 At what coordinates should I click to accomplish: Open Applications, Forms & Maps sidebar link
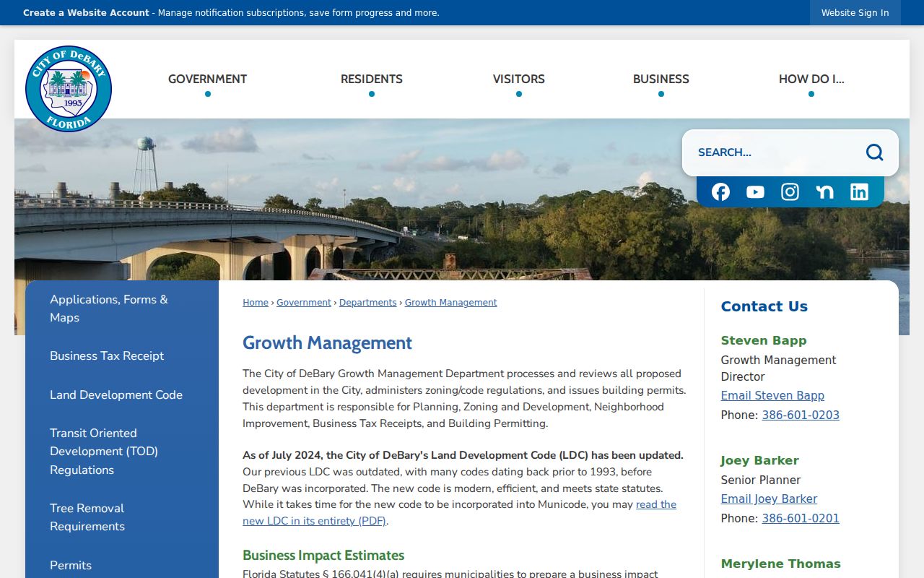click(109, 309)
